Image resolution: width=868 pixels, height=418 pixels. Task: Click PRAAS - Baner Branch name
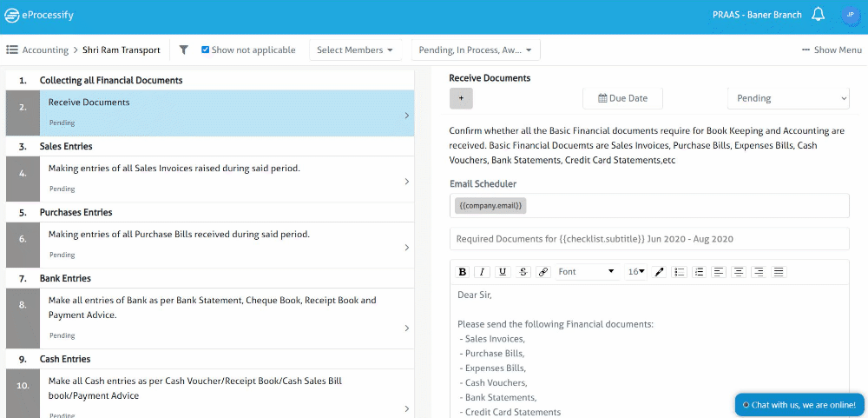click(757, 15)
